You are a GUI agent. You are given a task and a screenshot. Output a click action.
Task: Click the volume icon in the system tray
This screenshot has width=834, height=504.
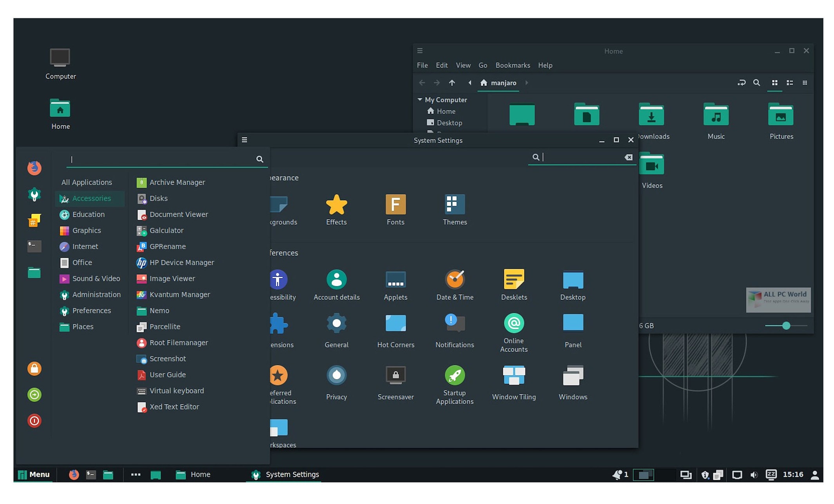[x=754, y=475]
